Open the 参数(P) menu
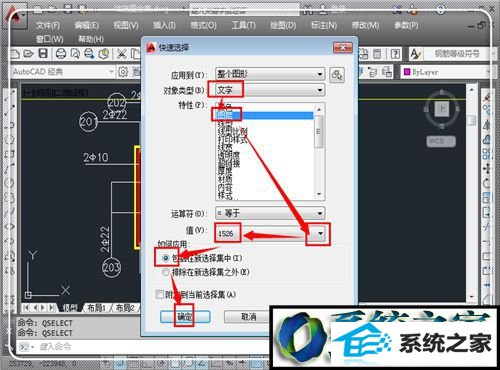This screenshot has height=370, width=500. (406, 25)
